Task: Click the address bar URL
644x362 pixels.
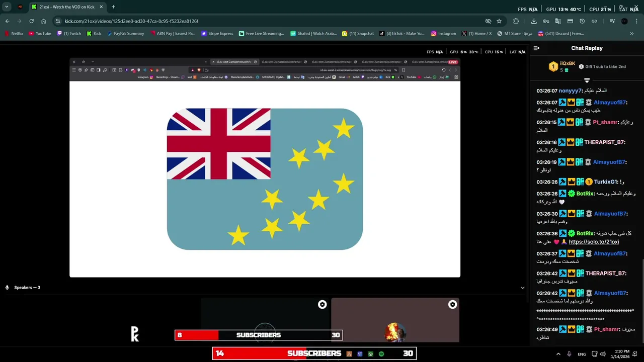Action: tap(131, 21)
